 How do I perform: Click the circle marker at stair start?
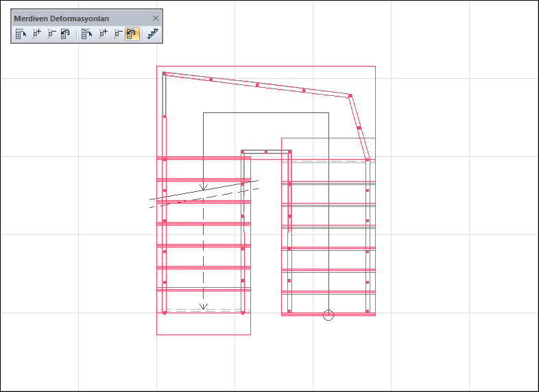click(x=328, y=315)
